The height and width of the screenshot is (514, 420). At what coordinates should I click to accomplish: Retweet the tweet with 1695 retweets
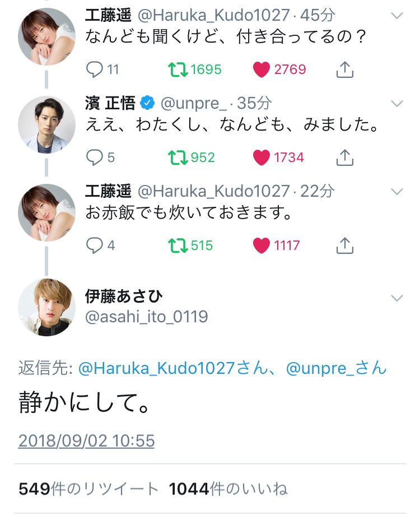click(x=178, y=70)
